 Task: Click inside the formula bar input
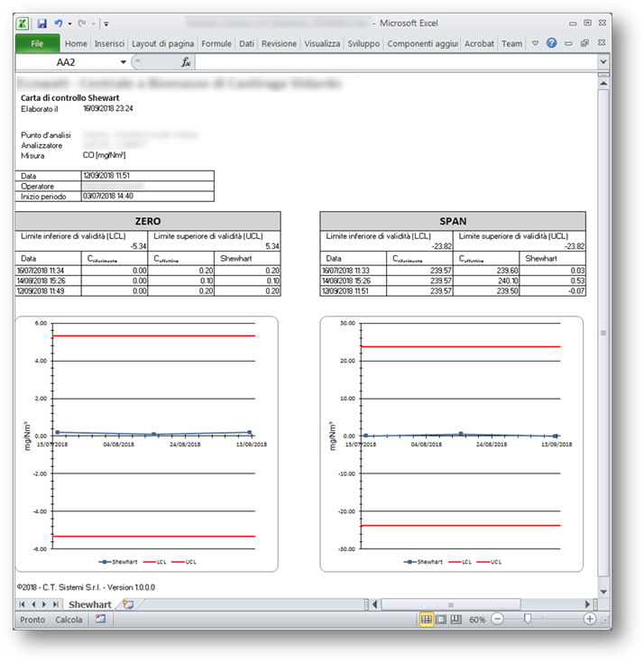click(x=388, y=62)
